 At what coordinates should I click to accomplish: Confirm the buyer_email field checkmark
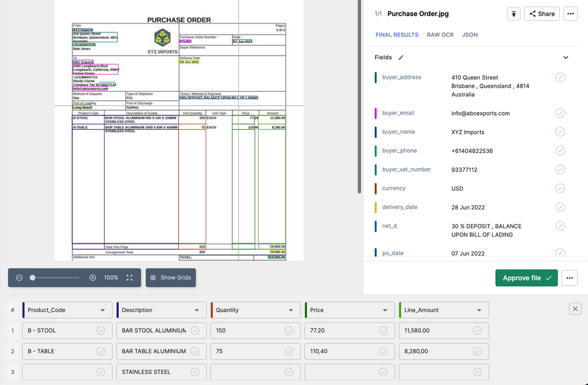(559, 113)
